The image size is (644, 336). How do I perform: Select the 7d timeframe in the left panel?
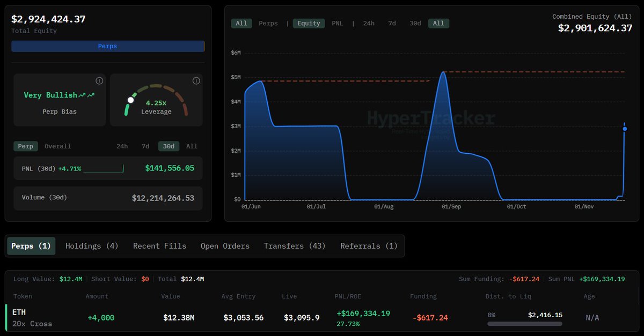pyautogui.click(x=145, y=146)
